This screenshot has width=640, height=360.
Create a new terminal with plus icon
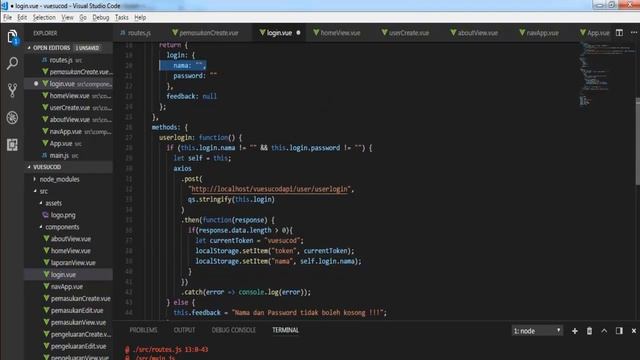[x=575, y=331]
